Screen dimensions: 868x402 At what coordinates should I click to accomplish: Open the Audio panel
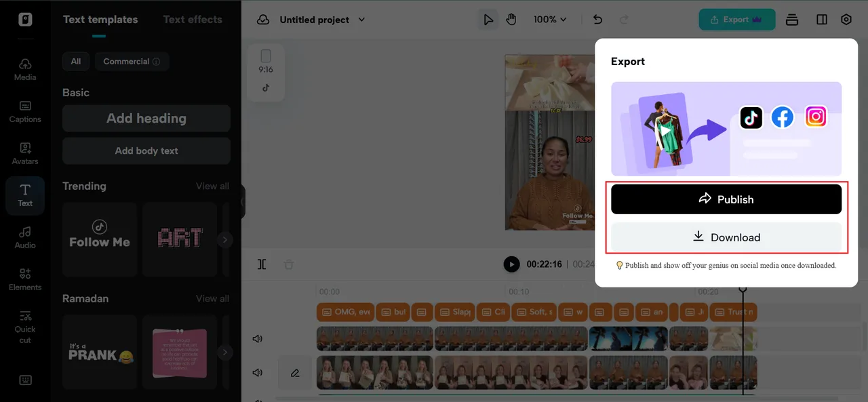(x=25, y=237)
